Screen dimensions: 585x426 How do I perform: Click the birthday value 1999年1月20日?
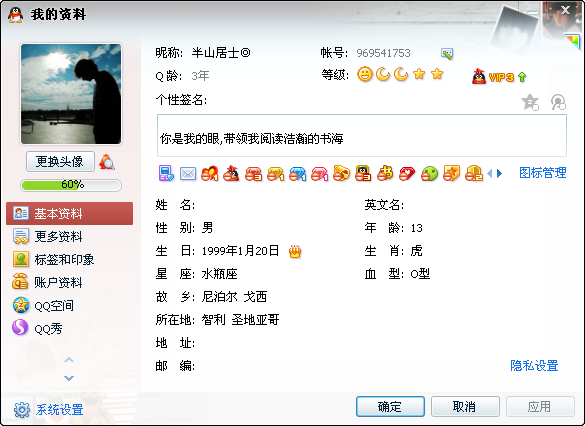pos(240,251)
